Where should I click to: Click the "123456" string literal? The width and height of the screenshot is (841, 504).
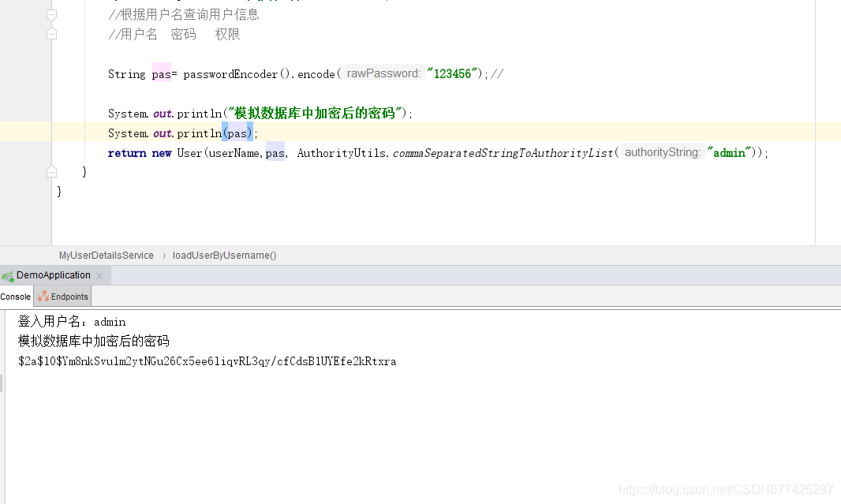point(452,73)
